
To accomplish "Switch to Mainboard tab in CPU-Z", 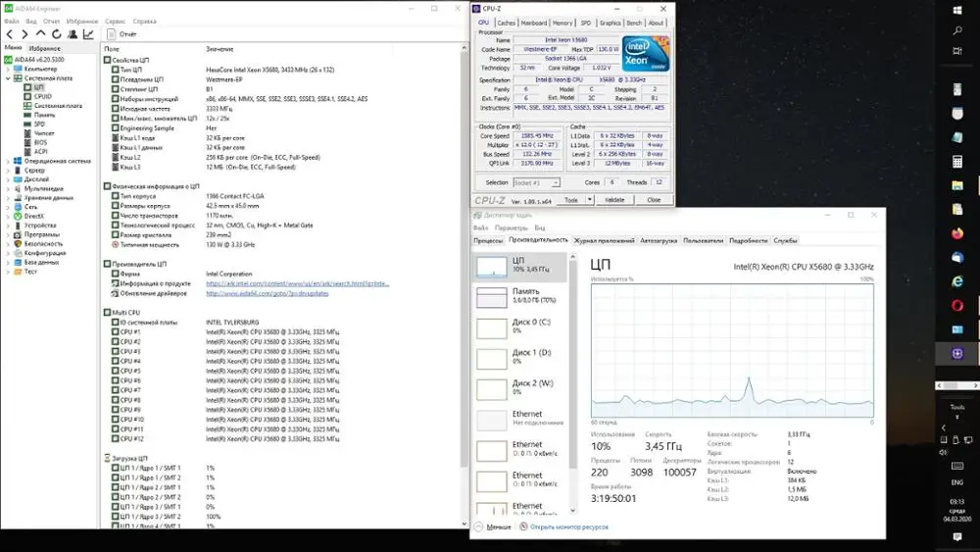I will pos(534,23).
